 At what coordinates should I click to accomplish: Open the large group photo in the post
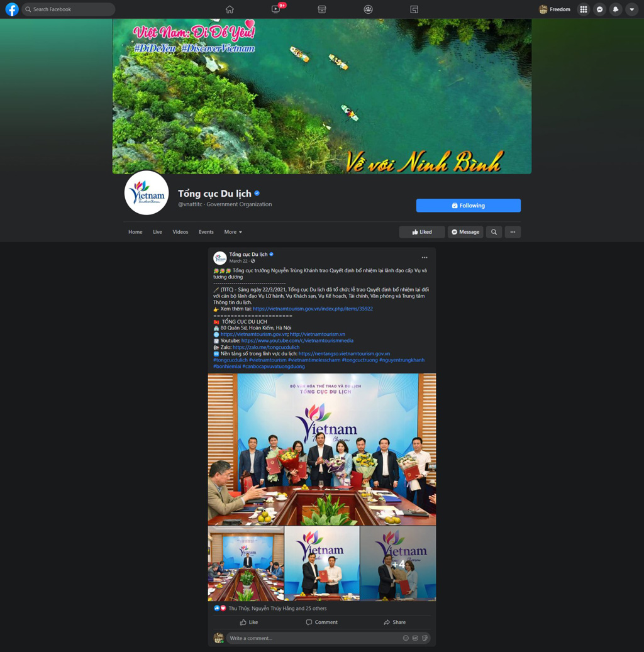pos(322,449)
